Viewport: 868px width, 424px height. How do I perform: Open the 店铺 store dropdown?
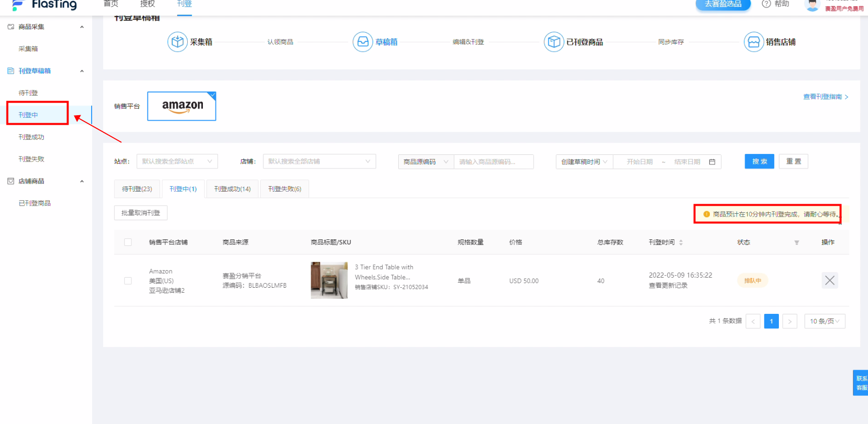pos(319,161)
